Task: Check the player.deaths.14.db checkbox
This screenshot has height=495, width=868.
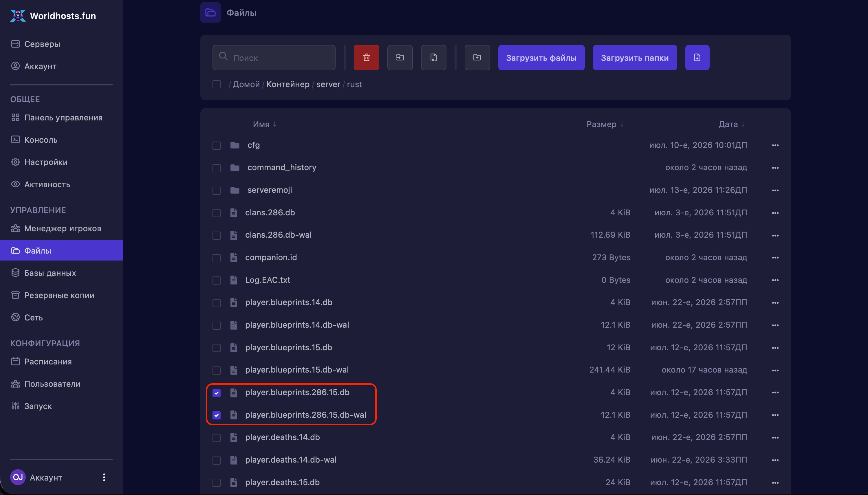Action: click(216, 438)
